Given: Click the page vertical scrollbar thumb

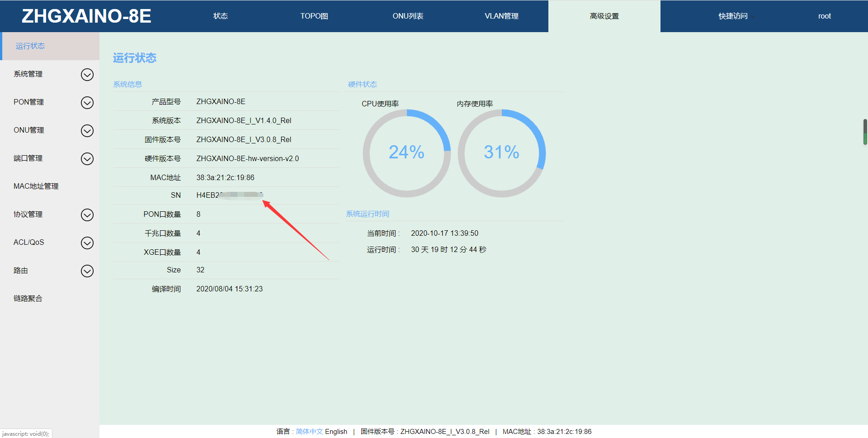Looking at the screenshot, I should (865, 132).
